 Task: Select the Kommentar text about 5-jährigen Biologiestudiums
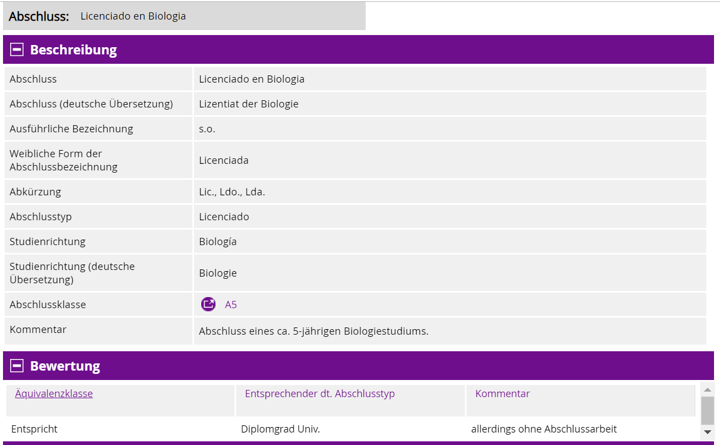(314, 331)
